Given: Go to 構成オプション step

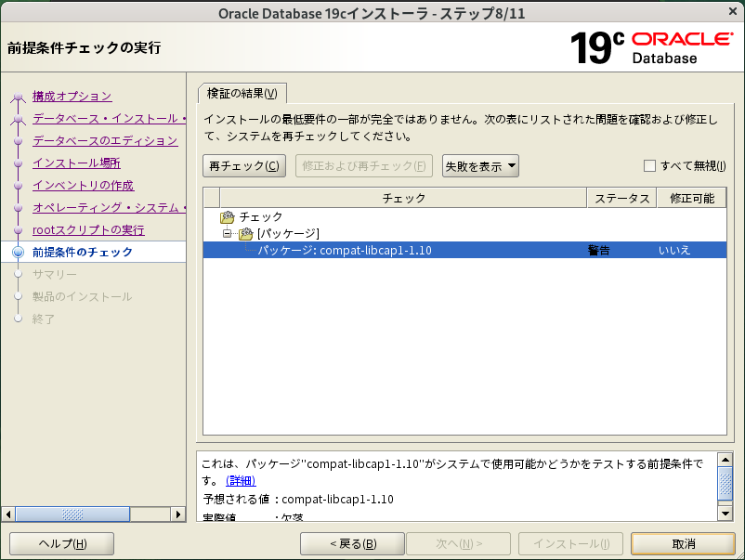Looking at the screenshot, I should [72, 97].
